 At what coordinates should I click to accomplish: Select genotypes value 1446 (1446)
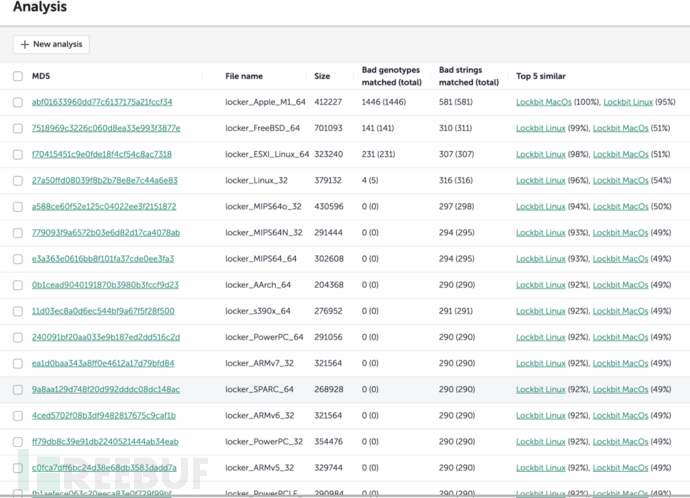[x=384, y=102]
